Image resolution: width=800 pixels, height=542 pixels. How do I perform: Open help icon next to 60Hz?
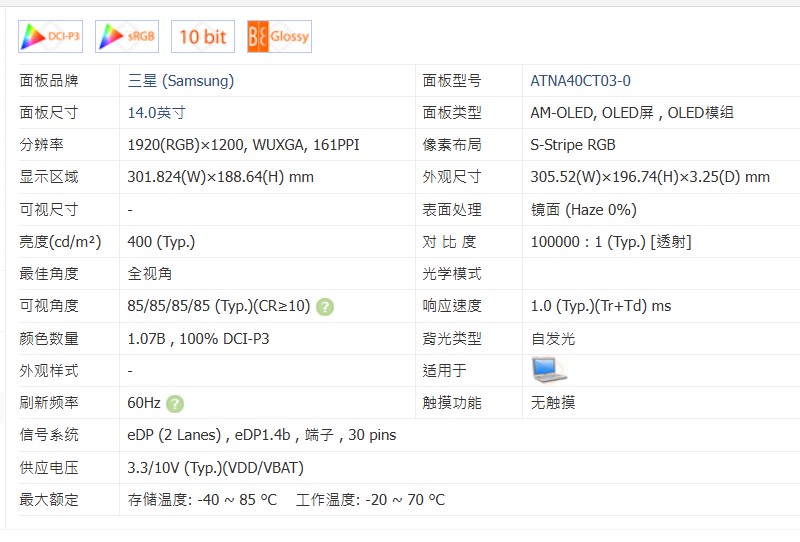(175, 404)
